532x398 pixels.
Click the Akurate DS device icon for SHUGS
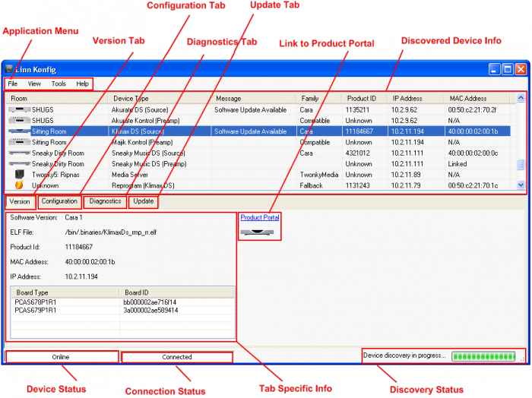tap(19, 110)
